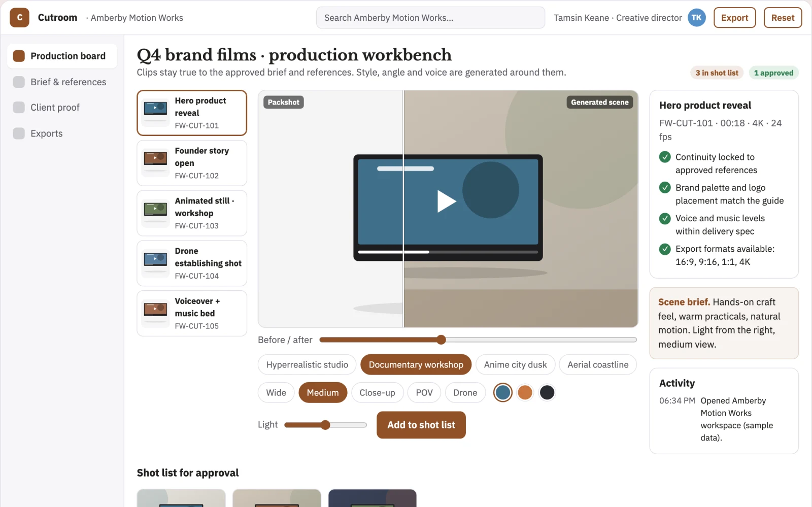
Task: Set the camera angle to Wide
Action: (x=276, y=392)
